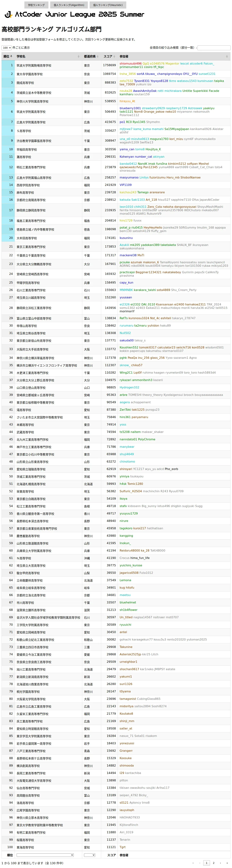
Task: Open the 100 件ごとに表示 page-length dropdown
Action: tap(6, 48)
